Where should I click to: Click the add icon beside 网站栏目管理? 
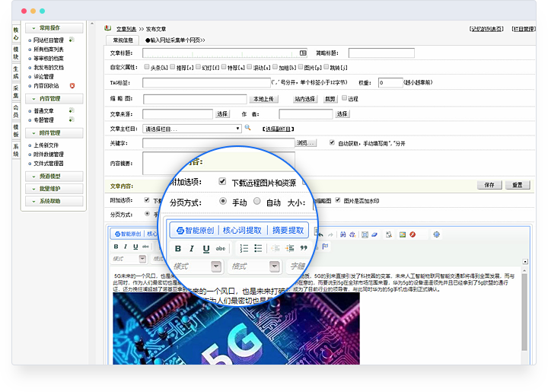point(71,40)
